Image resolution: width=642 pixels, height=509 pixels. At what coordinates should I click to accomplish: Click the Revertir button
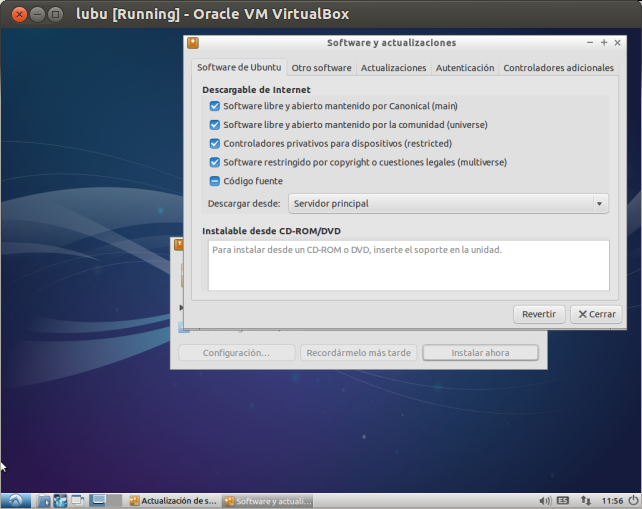click(x=538, y=314)
